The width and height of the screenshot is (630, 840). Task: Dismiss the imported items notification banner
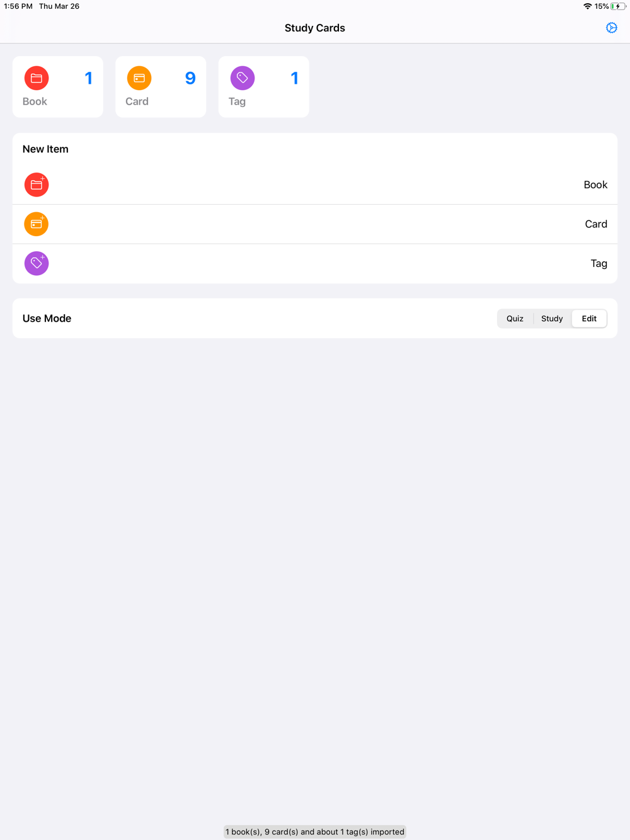point(315,832)
